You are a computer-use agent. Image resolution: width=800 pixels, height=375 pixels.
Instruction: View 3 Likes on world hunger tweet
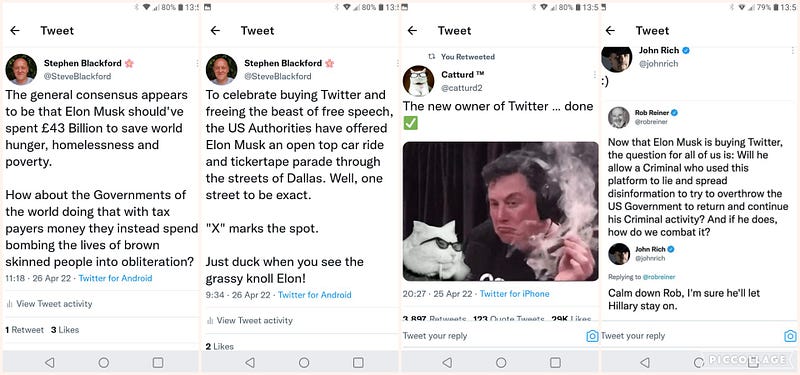click(65, 330)
